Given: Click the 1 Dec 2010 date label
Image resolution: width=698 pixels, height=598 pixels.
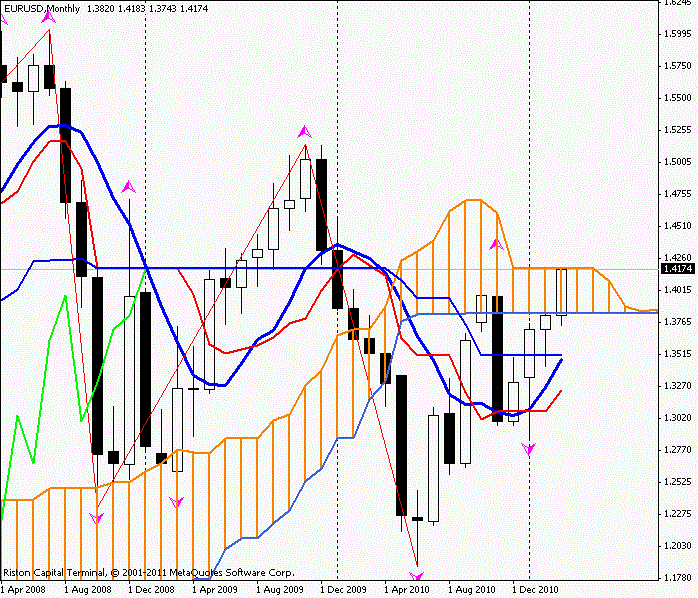Looking at the screenshot, I should [536, 590].
